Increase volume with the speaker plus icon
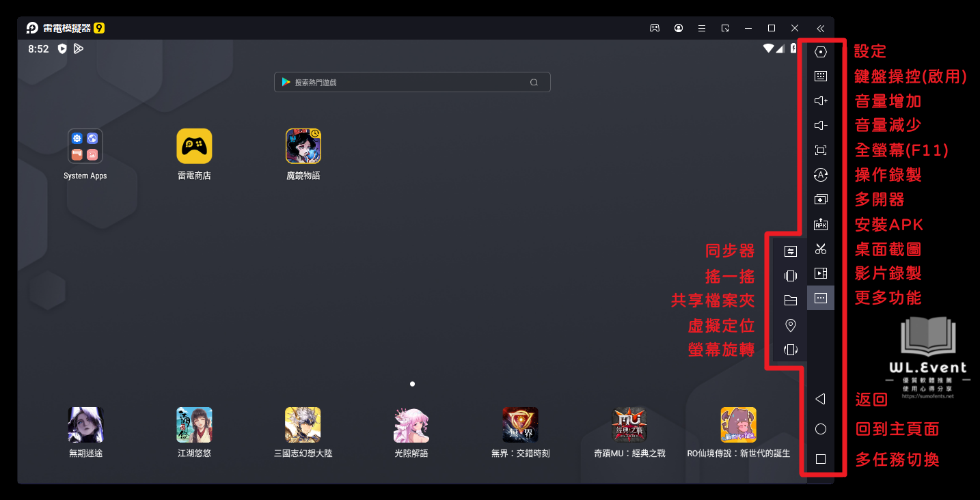Viewport: 980px width, 500px height. click(821, 101)
